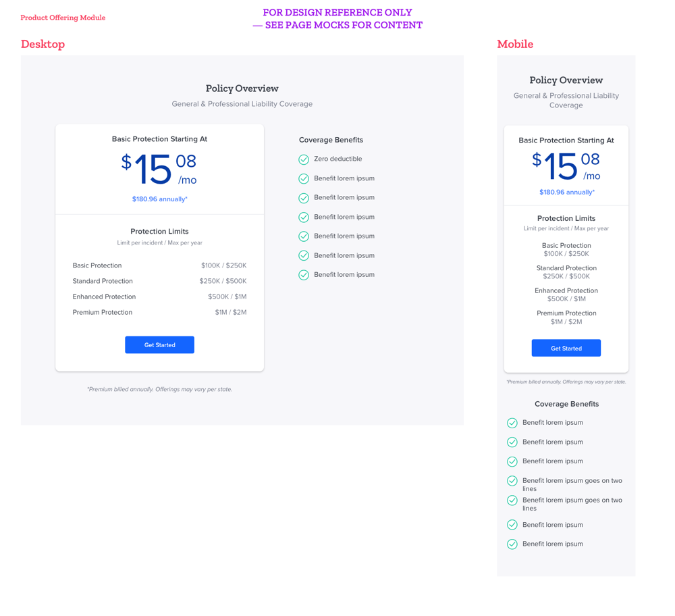
Task: Click mobile Enhanced Protection entry
Action: coord(566,294)
